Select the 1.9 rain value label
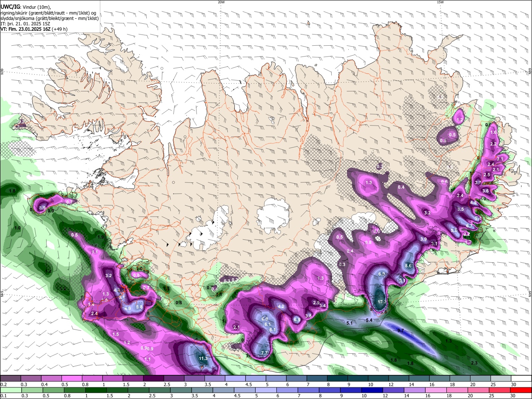This screenshot has width=532, height=399. tap(101, 237)
